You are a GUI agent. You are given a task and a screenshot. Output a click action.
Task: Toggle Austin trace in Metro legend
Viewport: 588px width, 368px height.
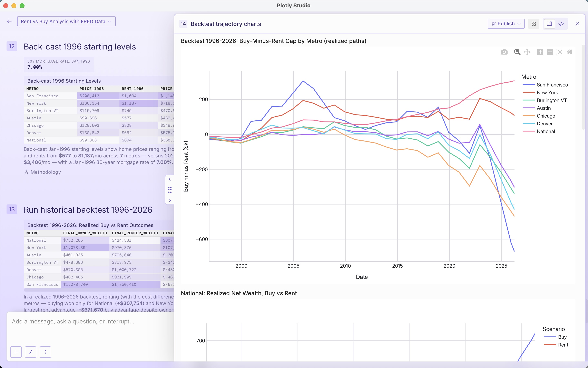(x=537, y=108)
